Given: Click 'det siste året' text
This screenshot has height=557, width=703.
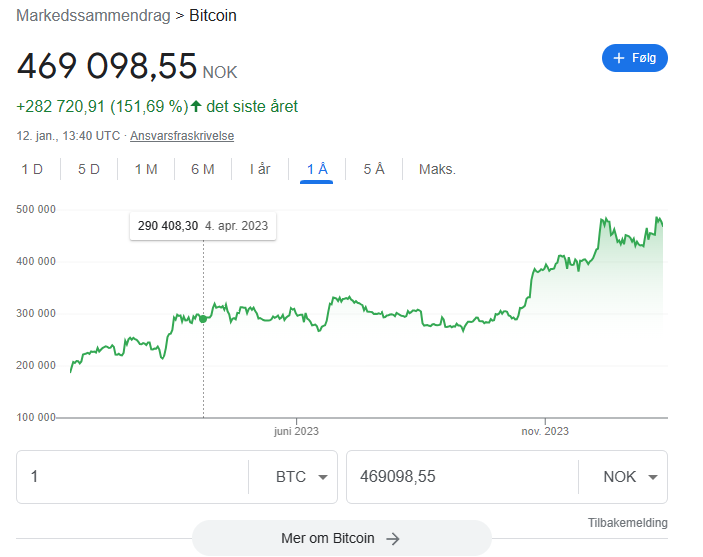Looking at the screenshot, I should click(252, 107).
